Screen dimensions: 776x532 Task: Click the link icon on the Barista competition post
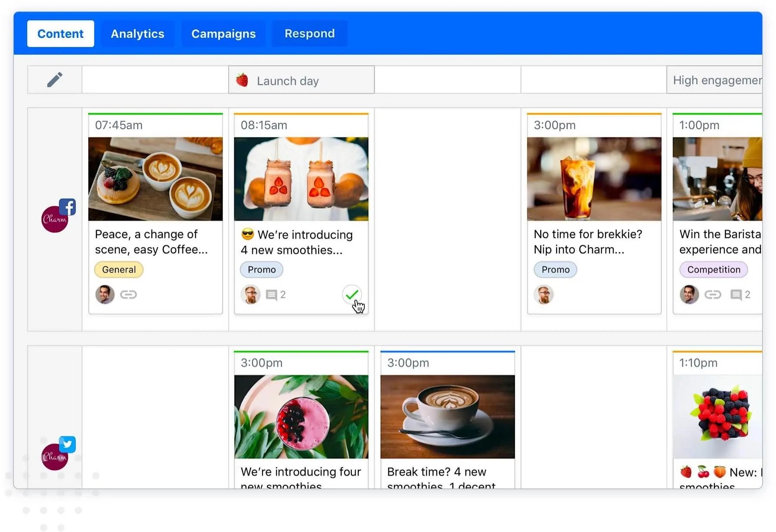click(x=713, y=295)
